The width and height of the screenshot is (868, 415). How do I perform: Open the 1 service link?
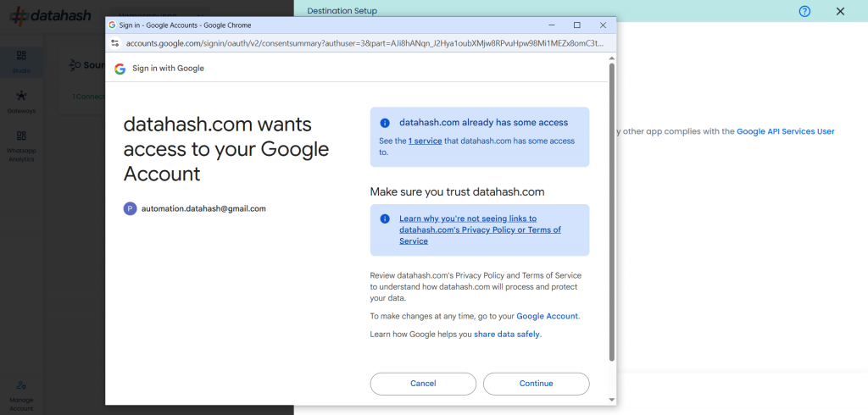tap(426, 141)
